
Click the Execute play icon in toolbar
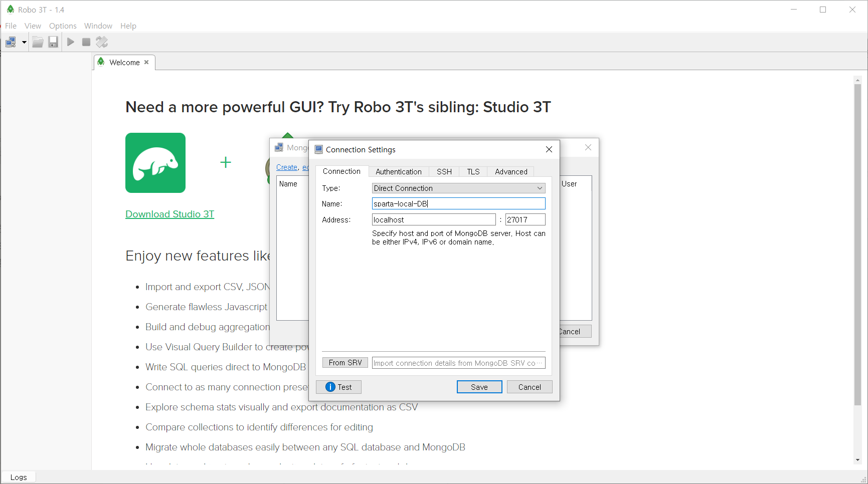tap(71, 42)
